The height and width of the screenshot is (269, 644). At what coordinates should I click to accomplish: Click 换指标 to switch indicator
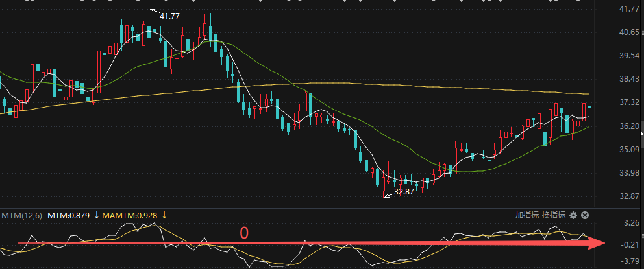[x=554, y=215]
